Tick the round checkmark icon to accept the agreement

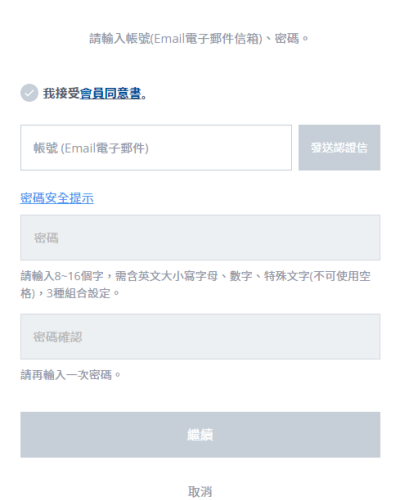pos(29,93)
